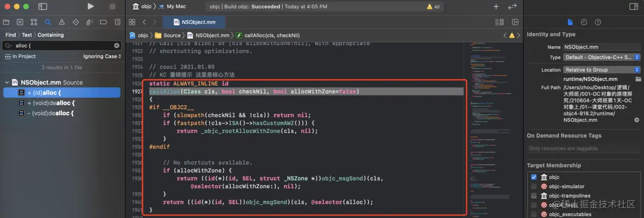Viewport: 644px width, 218px height.
Task: Click the plus Library button
Action: (x=496, y=7)
